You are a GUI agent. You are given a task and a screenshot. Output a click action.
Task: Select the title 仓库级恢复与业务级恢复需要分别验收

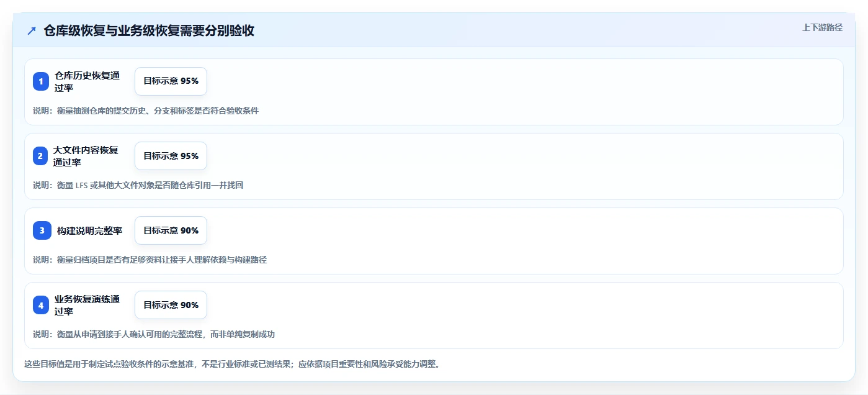[x=149, y=31]
